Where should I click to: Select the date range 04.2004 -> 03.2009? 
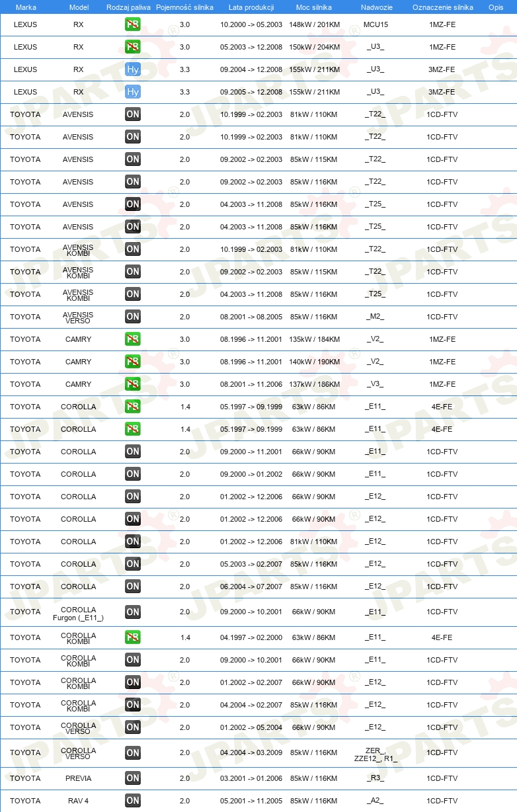(x=251, y=752)
